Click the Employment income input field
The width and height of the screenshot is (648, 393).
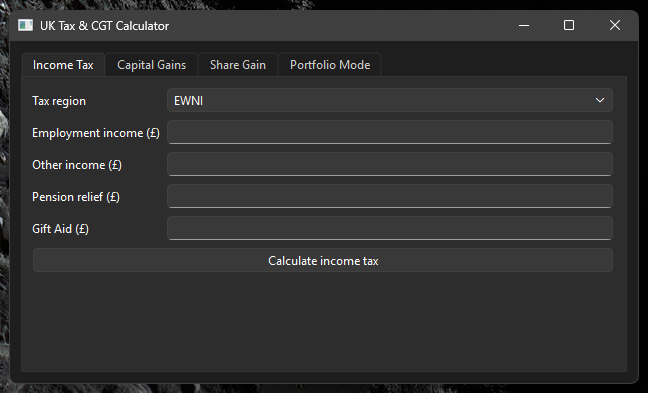pos(390,132)
